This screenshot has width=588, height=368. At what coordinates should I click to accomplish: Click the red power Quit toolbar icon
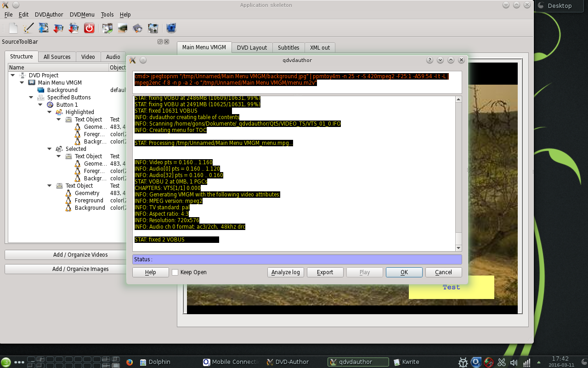tap(89, 28)
